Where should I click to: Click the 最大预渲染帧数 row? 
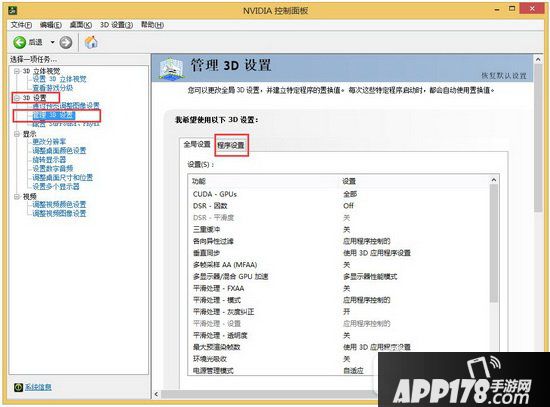(339, 347)
